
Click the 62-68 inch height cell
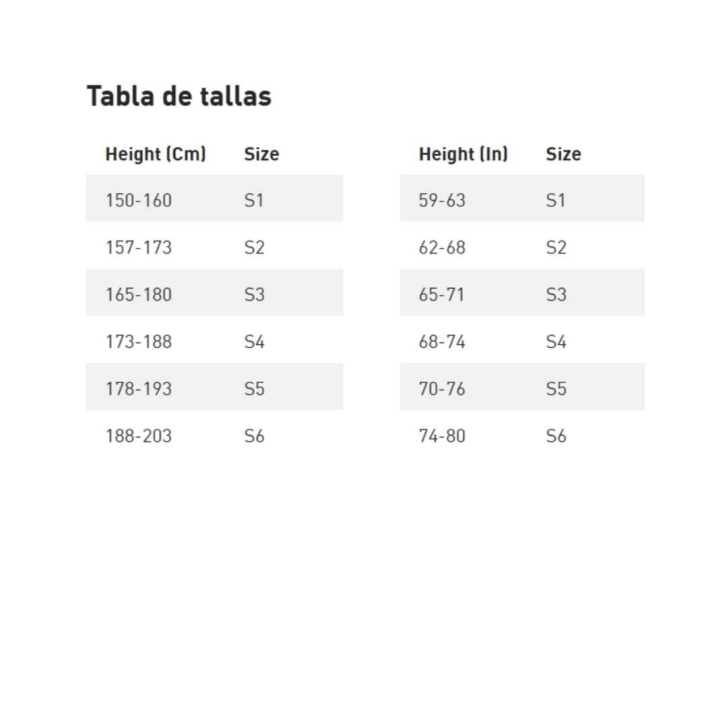tap(442, 247)
